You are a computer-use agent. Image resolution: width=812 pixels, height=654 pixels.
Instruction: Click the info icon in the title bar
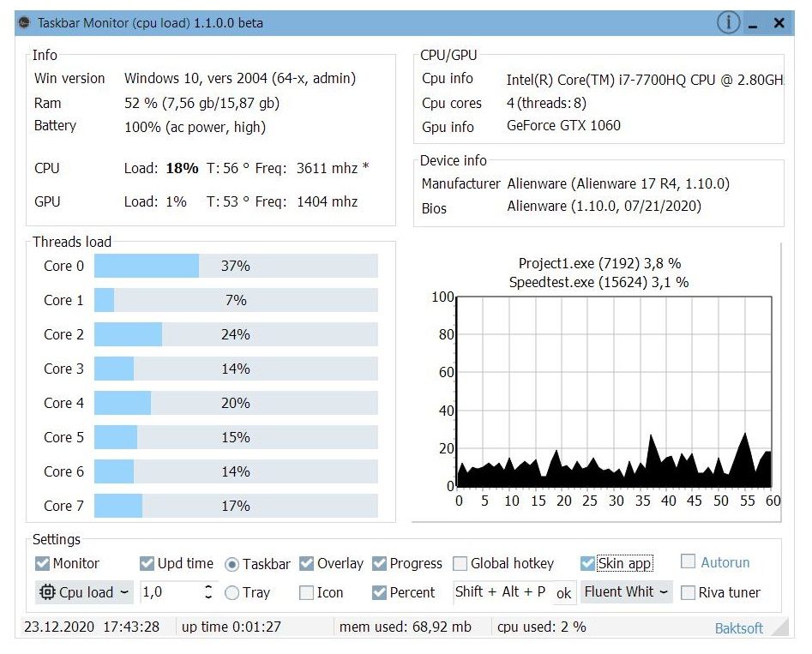[728, 23]
